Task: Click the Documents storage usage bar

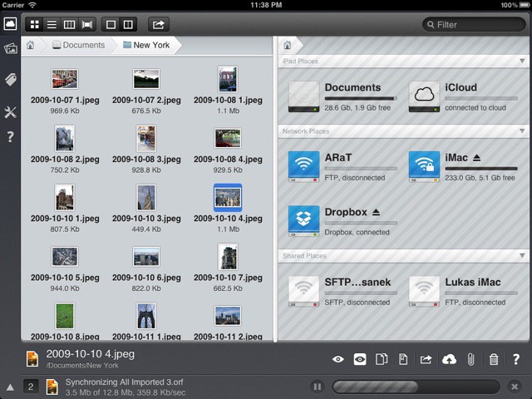Action: 361,98
